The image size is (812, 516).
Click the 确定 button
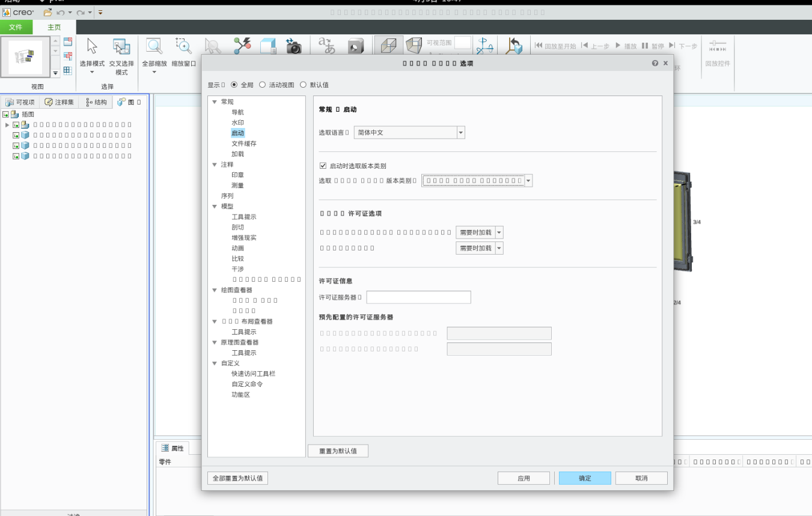pos(585,478)
